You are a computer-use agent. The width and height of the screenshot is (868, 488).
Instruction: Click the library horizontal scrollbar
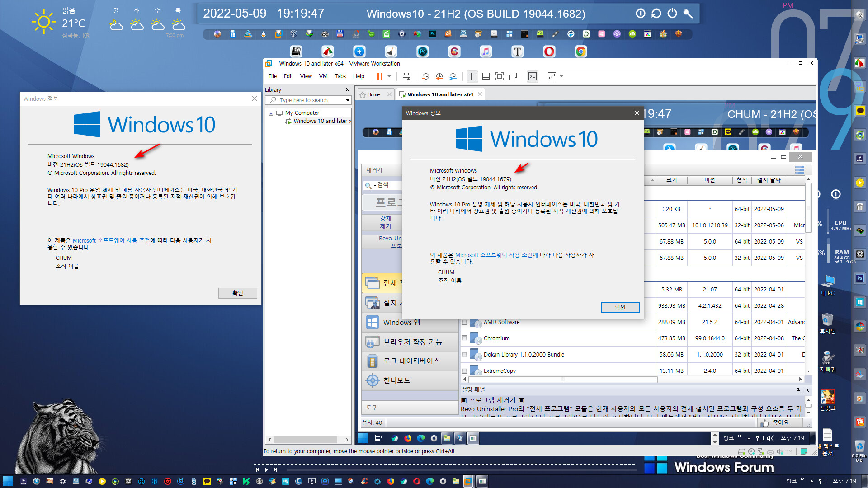coord(305,440)
